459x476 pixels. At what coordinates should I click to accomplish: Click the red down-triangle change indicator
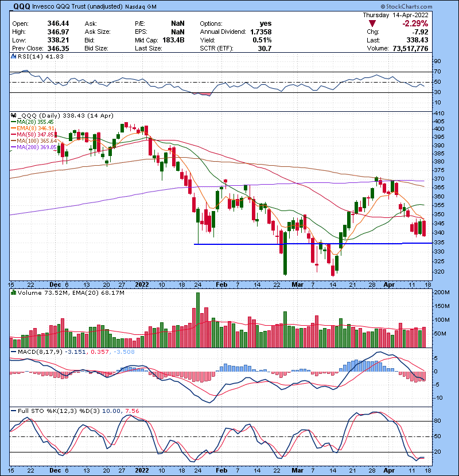(x=372, y=24)
